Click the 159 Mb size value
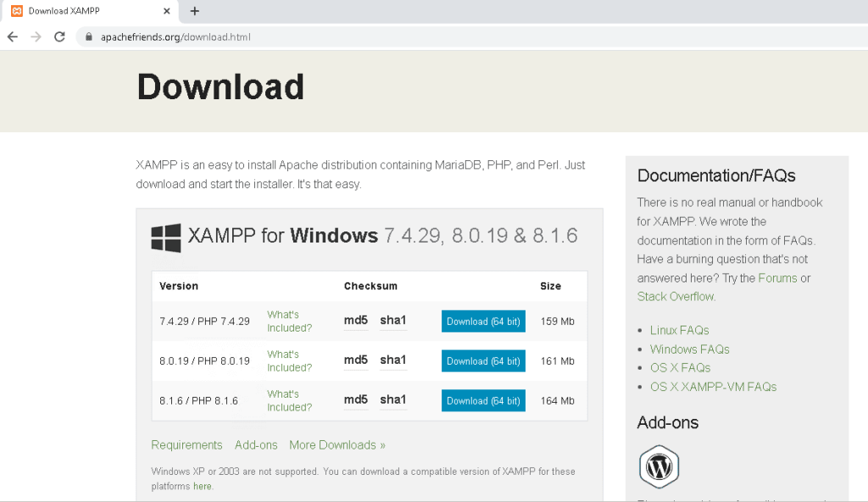 [558, 321]
